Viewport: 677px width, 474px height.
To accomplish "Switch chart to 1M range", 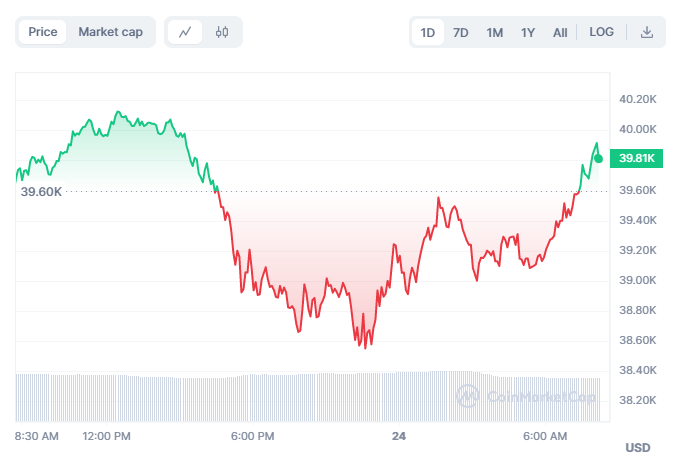I will coord(495,32).
